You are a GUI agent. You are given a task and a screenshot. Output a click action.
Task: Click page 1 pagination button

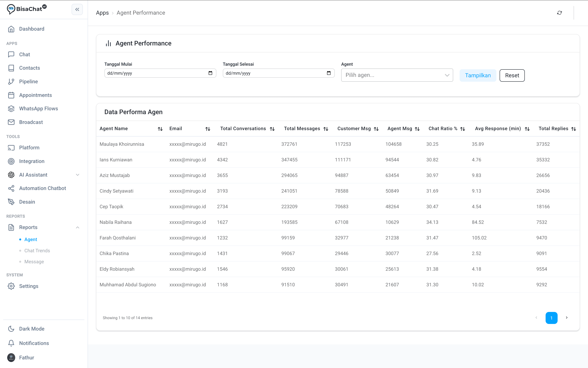[x=551, y=318]
